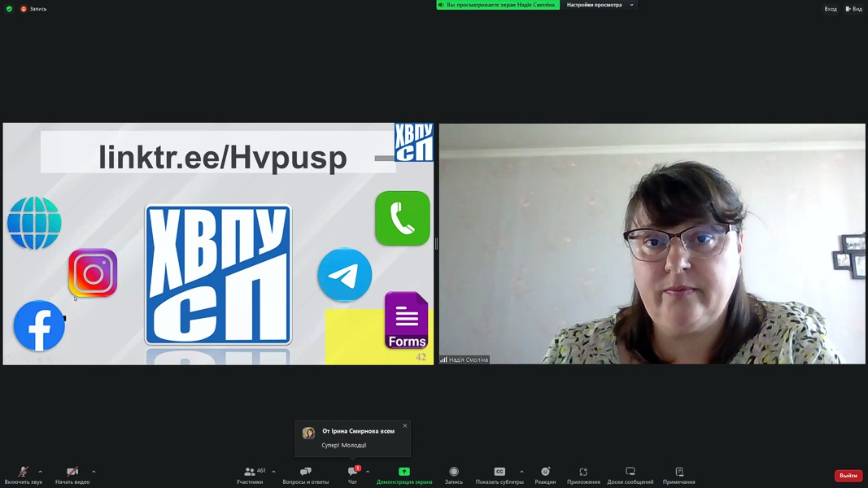Select Надія Смоліна's video tile
Viewport: 868px width, 488px height.
click(x=652, y=243)
